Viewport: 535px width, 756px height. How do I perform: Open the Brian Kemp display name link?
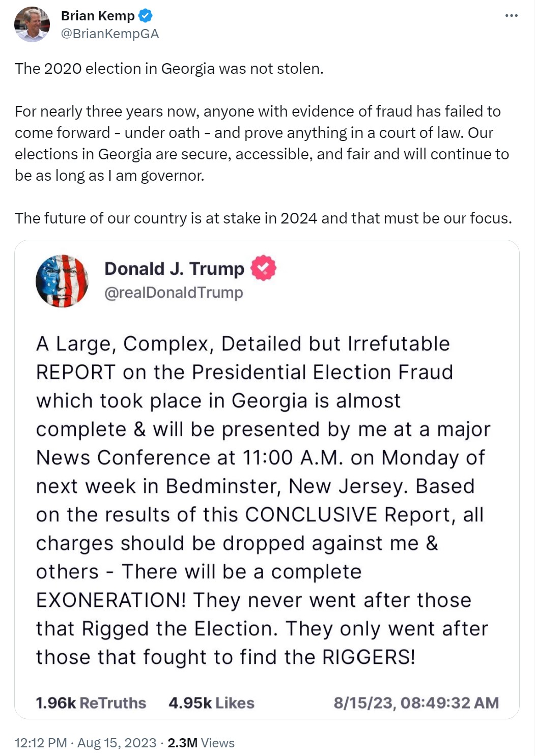[98, 16]
